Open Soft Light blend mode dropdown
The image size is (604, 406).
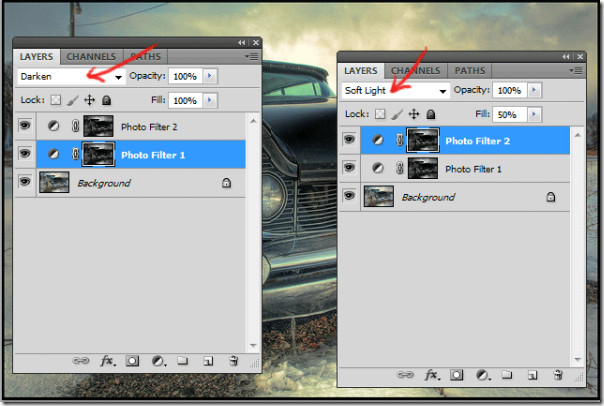pyautogui.click(x=396, y=91)
